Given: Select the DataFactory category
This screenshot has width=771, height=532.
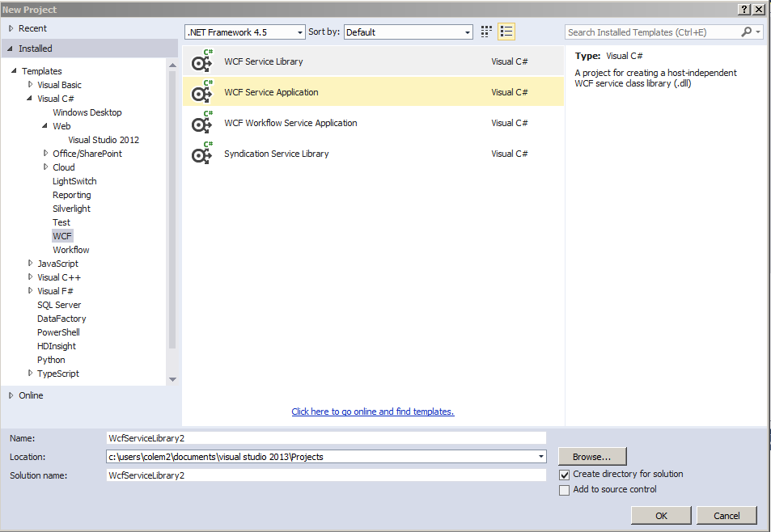Looking at the screenshot, I should point(61,319).
